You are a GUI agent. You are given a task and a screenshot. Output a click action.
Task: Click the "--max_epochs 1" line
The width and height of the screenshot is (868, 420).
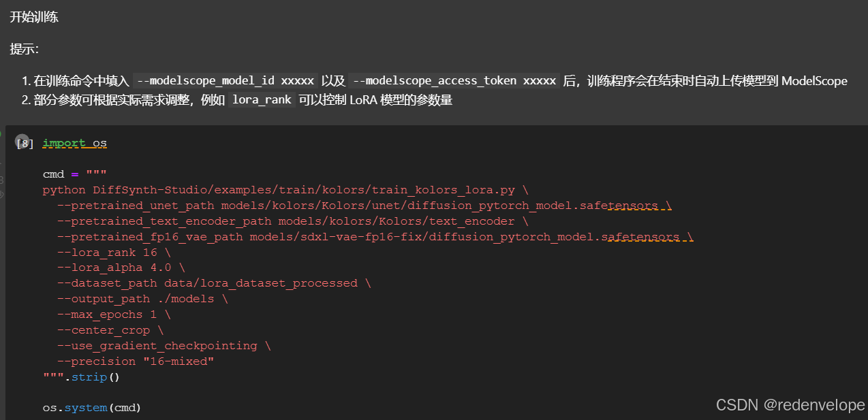click(x=114, y=314)
